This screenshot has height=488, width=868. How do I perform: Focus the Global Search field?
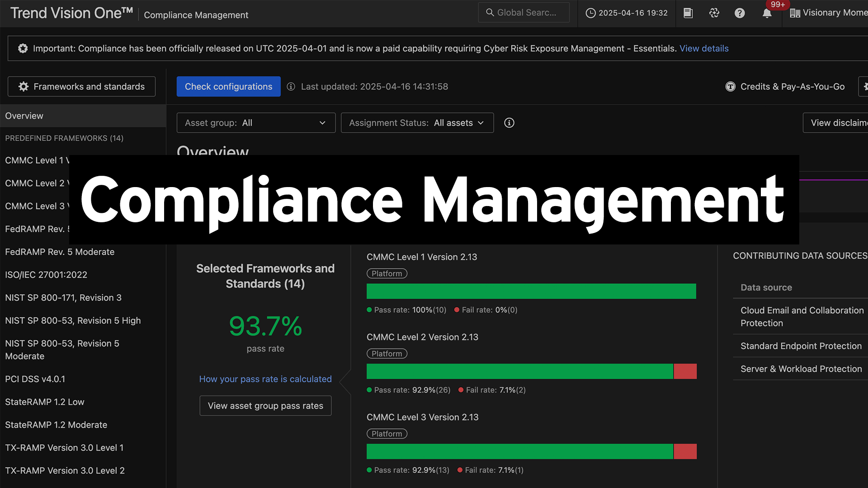[x=524, y=13]
